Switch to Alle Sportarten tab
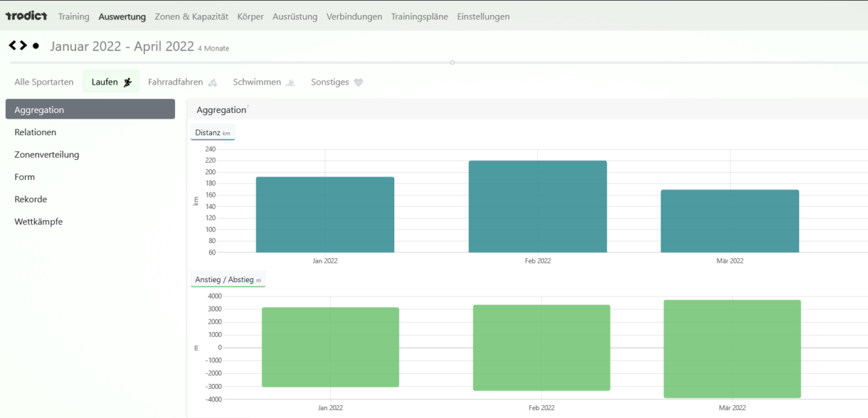The width and height of the screenshot is (868, 418). click(x=44, y=82)
